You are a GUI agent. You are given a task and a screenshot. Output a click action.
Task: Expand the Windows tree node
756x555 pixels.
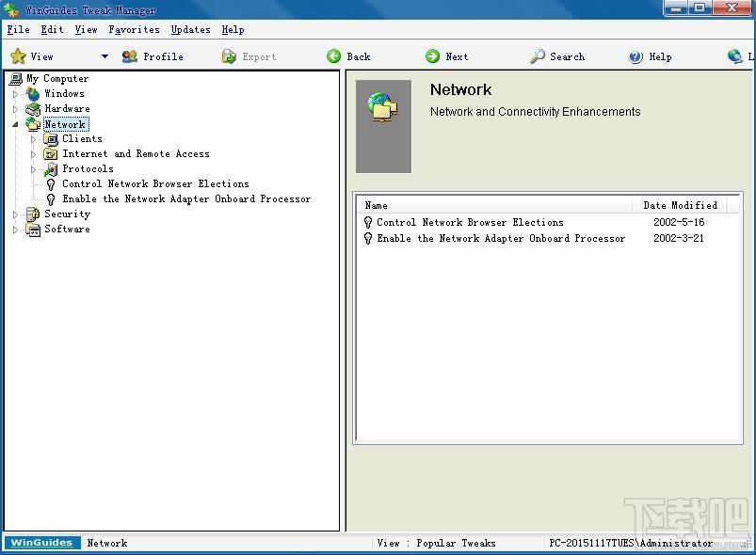point(15,94)
